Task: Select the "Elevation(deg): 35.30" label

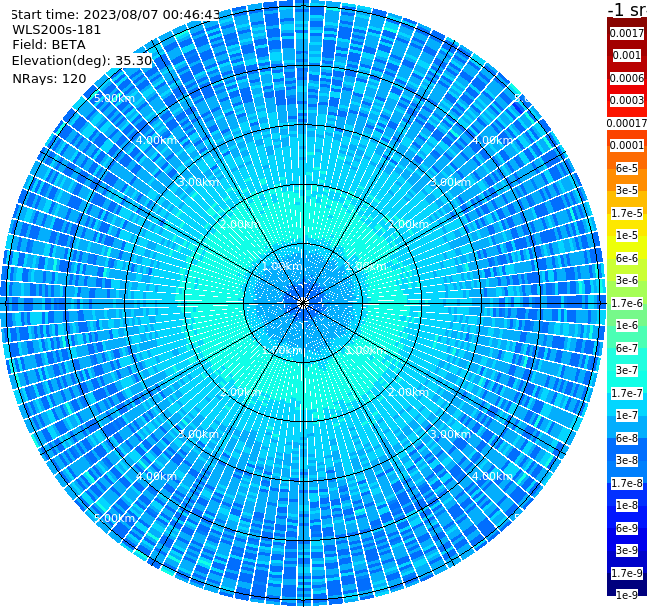Action: [82, 61]
